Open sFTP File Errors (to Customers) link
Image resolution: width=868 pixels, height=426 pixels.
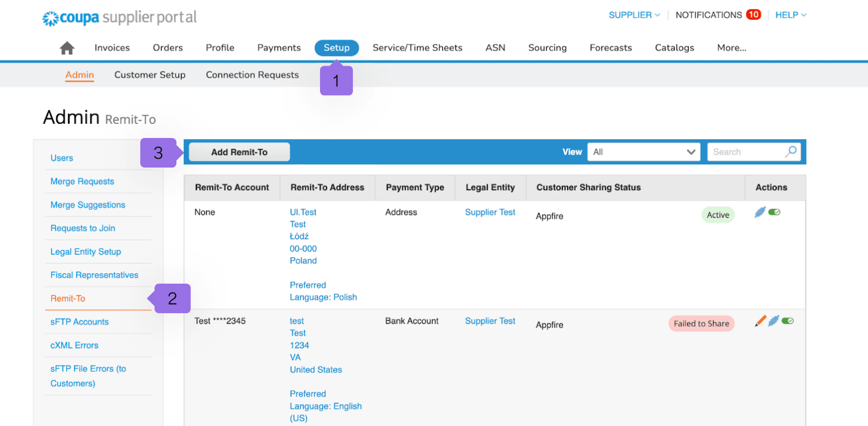88,376
